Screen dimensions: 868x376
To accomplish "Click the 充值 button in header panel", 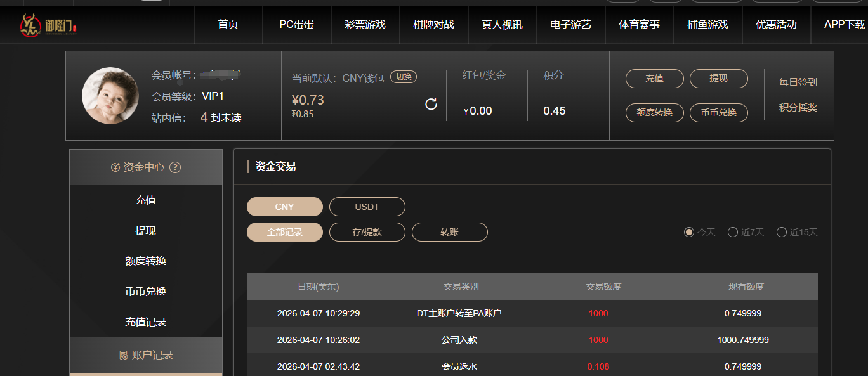I will coord(654,79).
